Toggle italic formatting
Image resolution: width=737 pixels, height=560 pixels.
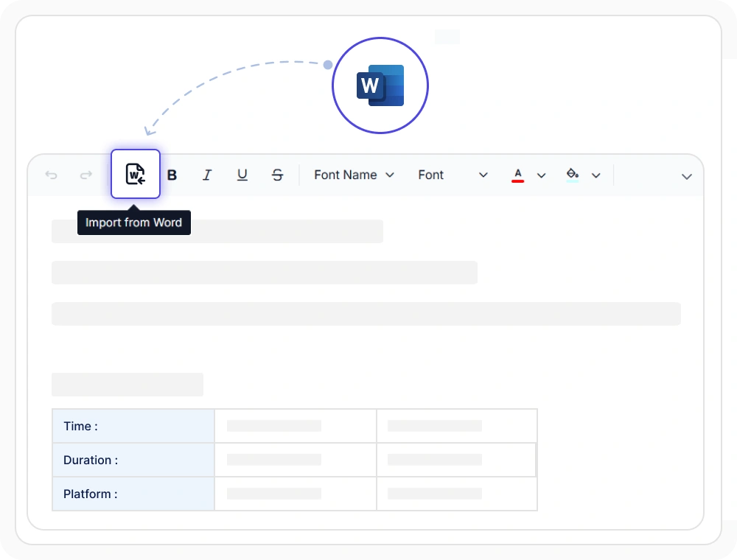(207, 175)
